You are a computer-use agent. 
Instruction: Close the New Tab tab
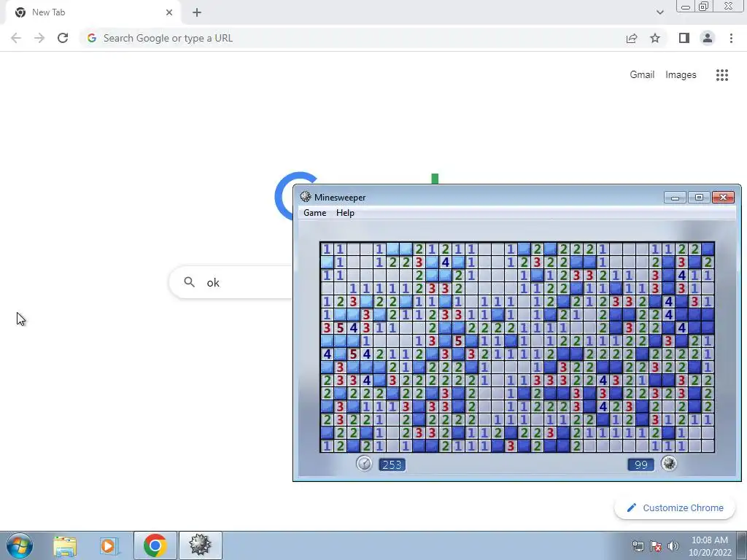click(x=169, y=12)
